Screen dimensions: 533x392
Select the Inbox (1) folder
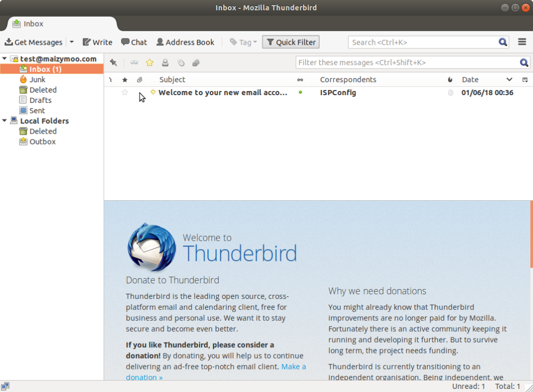point(52,69)
